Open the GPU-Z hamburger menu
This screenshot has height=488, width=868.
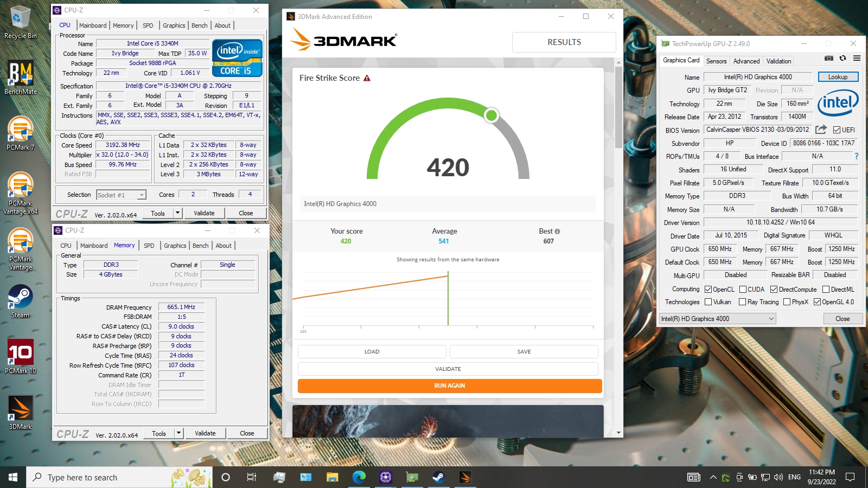857,58
